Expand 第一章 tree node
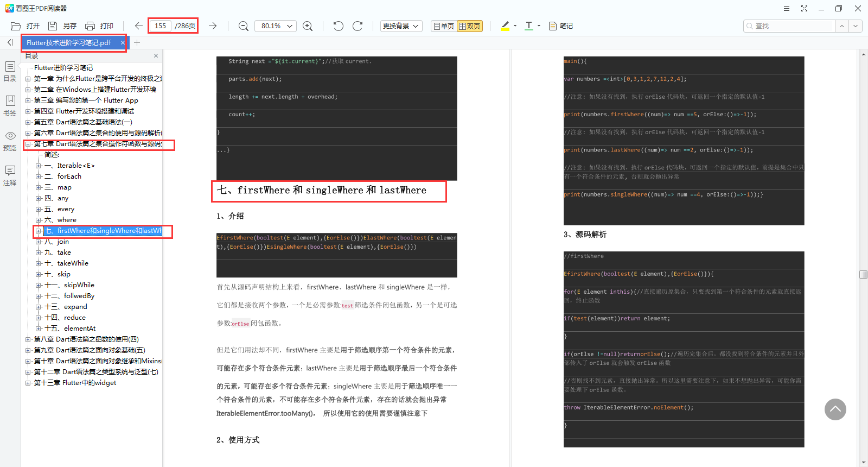The height and width of the screenshot is (467, 868). click(x=28, y=79)
